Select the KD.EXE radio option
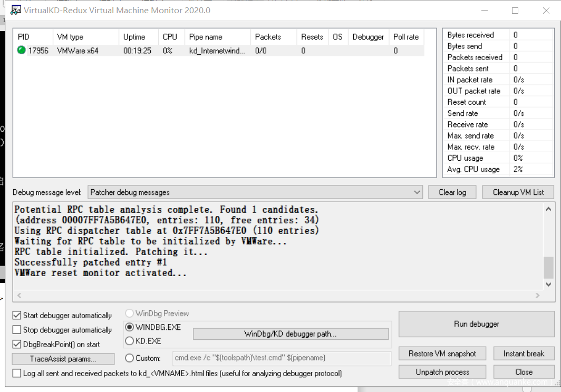 click(x=129, y=341)
